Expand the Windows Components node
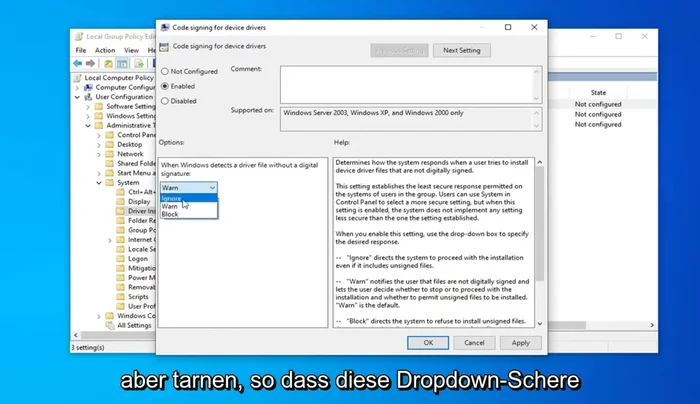The width and height of the screenshot is (700, 404). coord(99,316)
